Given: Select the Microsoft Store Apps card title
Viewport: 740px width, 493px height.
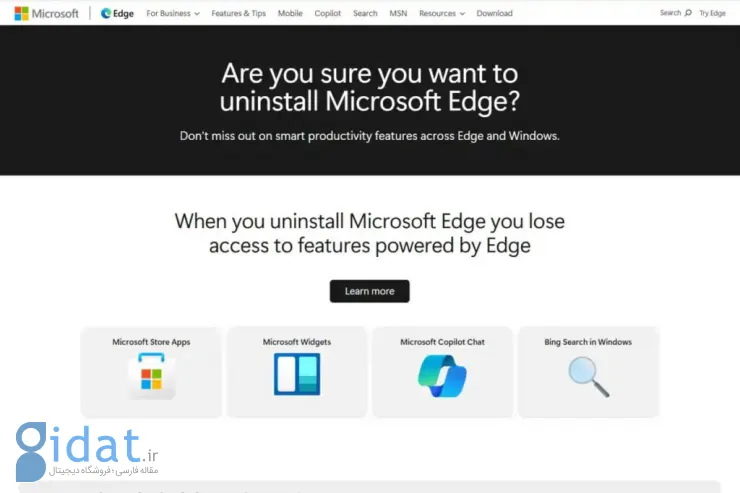Looking at the screenshot, I should click(151, 342).
